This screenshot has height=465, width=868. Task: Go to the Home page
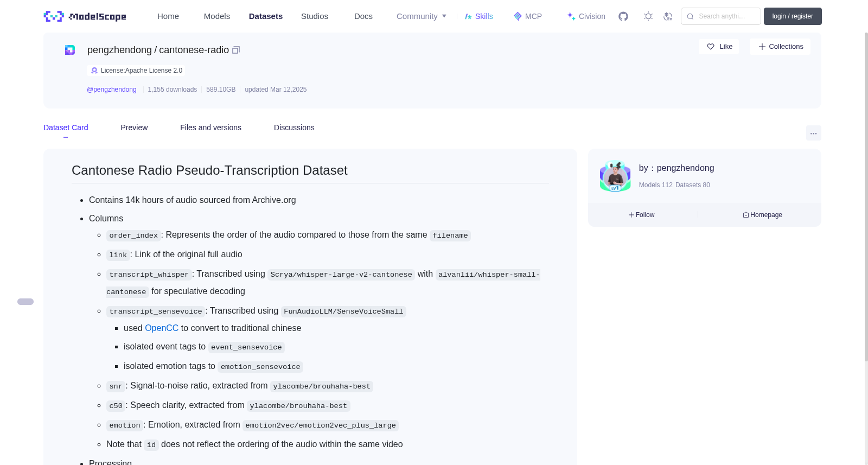click(168, 16)
